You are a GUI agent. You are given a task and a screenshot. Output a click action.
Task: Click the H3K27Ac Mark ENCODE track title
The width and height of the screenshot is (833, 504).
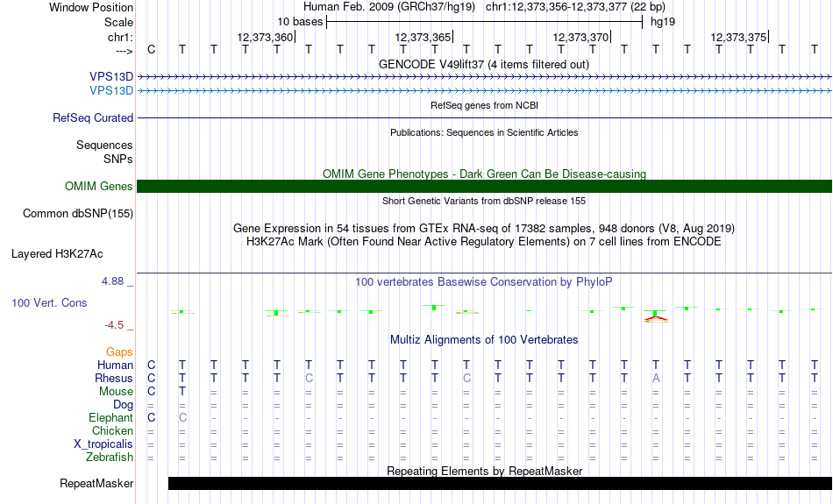coord(484,242)
